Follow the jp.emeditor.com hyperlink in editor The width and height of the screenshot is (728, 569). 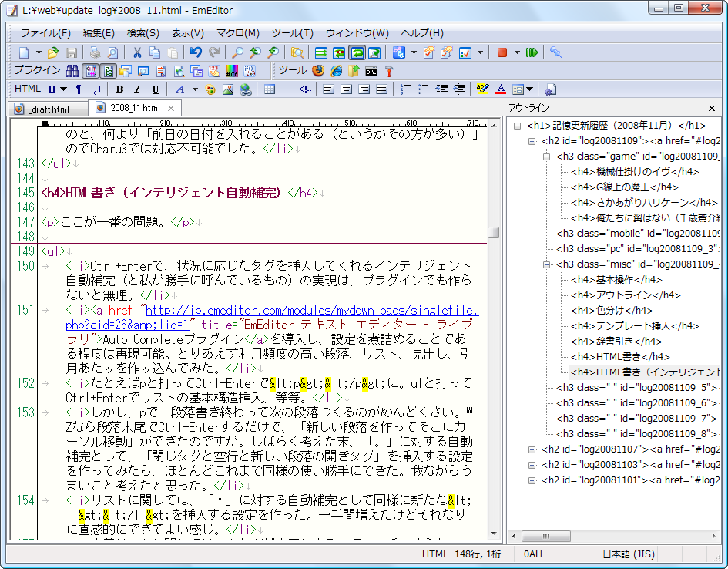311,310
